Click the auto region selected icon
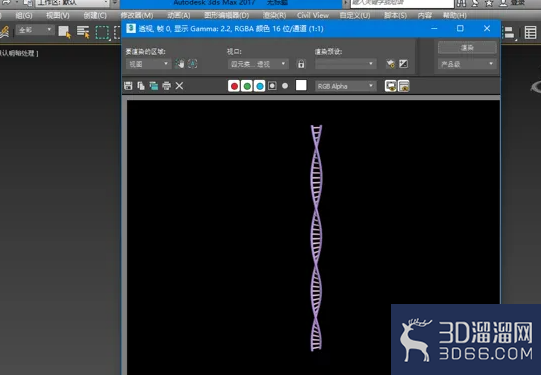Screen dimensions: 541x375 pyautogui.click(x=193, y=64)
